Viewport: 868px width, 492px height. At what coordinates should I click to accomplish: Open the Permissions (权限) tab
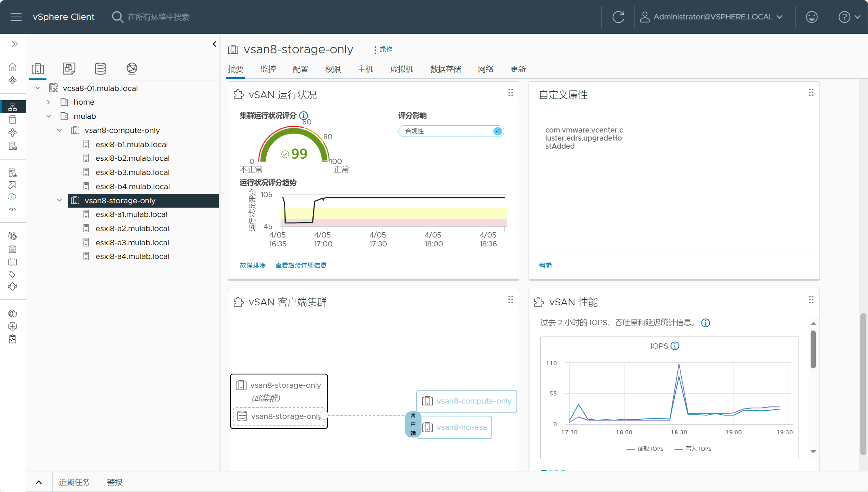coord(333,69)
